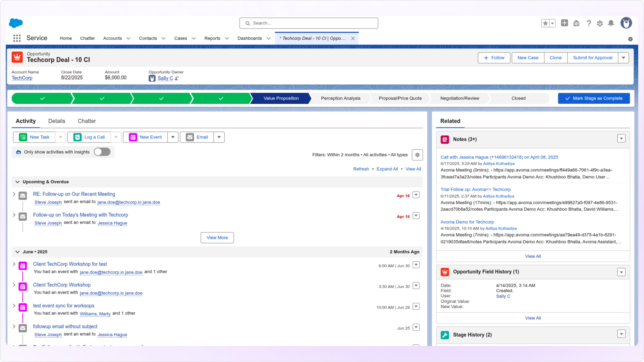Image resolution: width=644 pixels, height=362 pixels.
Task: Click the Einstein insights icon
Action: coord(18,152)
